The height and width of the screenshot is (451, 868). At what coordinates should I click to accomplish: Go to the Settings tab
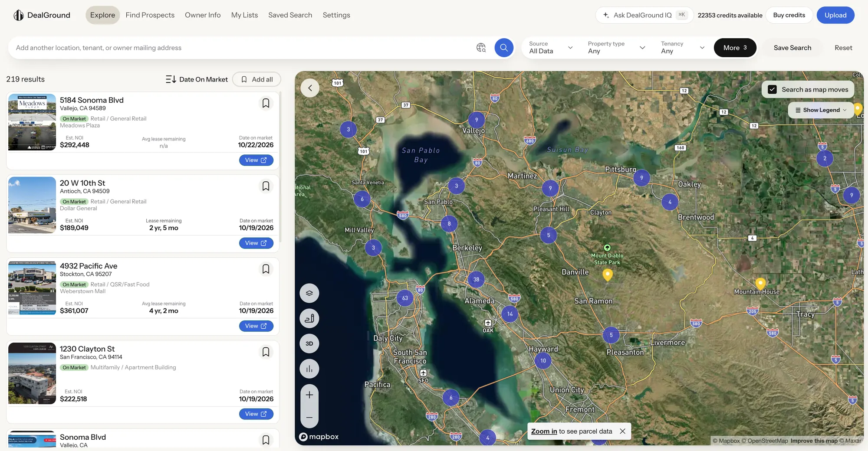[x=336, y=15]
